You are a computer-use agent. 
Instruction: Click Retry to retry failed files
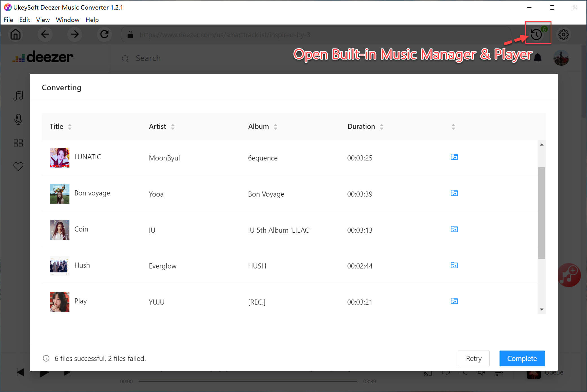click(474, 358)
